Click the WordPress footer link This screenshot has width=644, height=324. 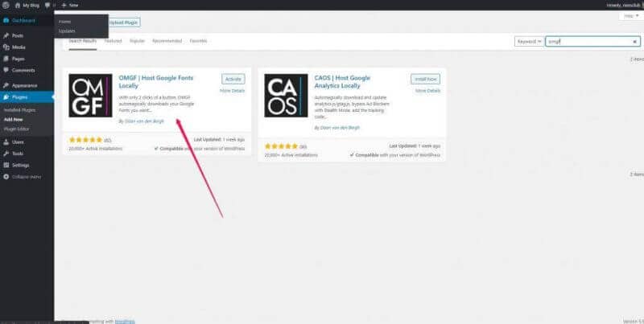(x=125, y=322)
